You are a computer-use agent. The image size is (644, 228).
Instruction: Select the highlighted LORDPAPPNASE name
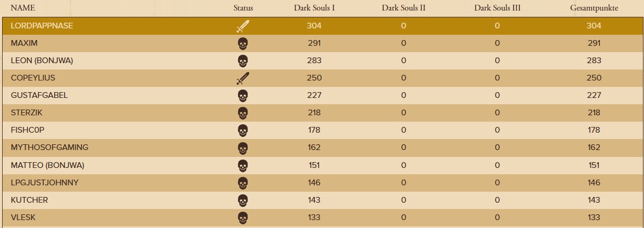click(x=42, y=26)
